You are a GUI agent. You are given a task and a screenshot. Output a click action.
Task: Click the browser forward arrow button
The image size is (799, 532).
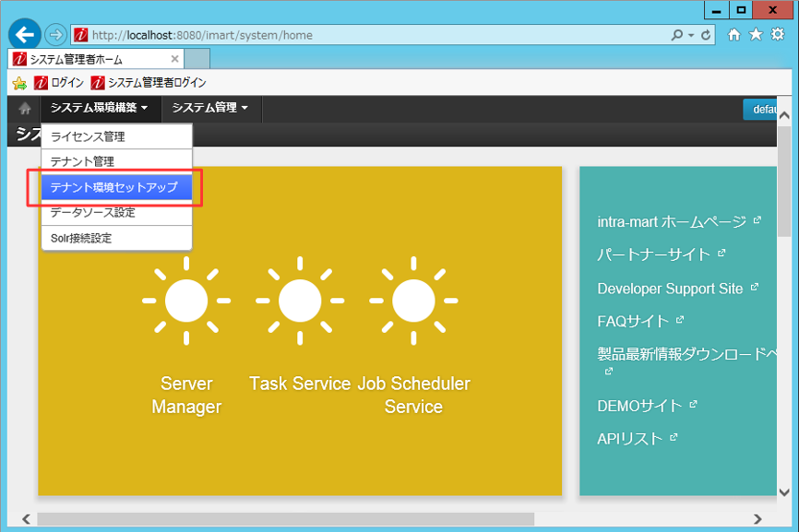[x=55, y=35]
